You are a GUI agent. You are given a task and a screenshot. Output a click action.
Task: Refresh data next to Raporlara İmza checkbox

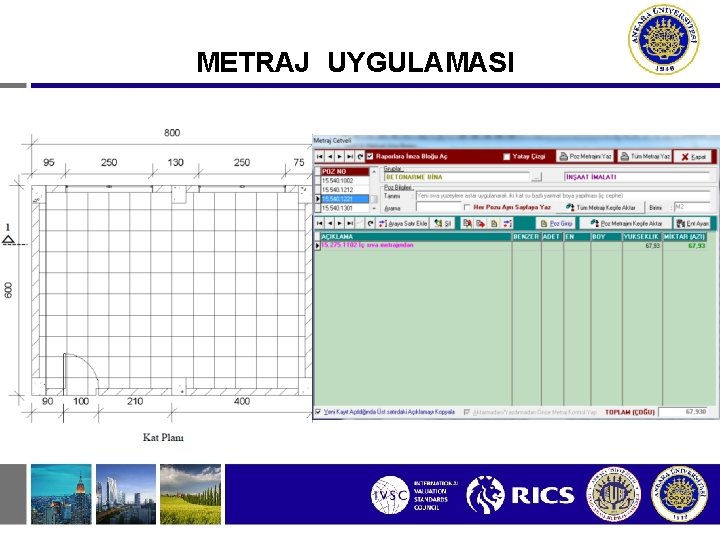360,157
